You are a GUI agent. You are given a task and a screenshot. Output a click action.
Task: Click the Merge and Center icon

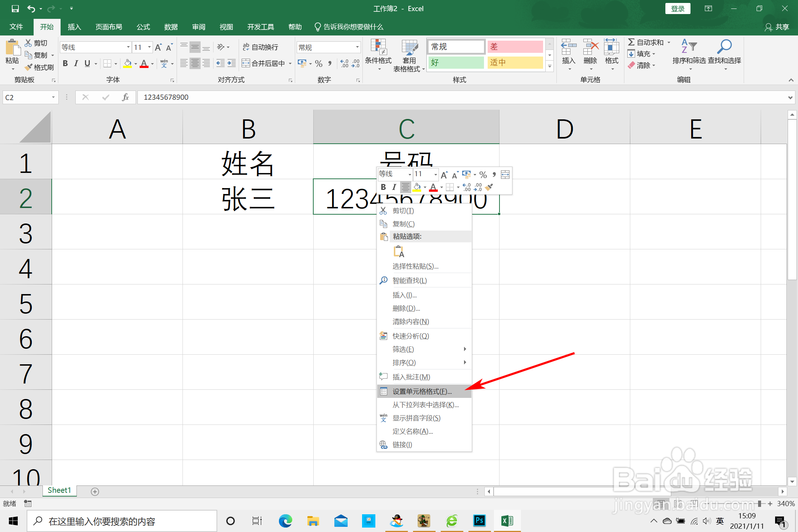tap(246, 63)
